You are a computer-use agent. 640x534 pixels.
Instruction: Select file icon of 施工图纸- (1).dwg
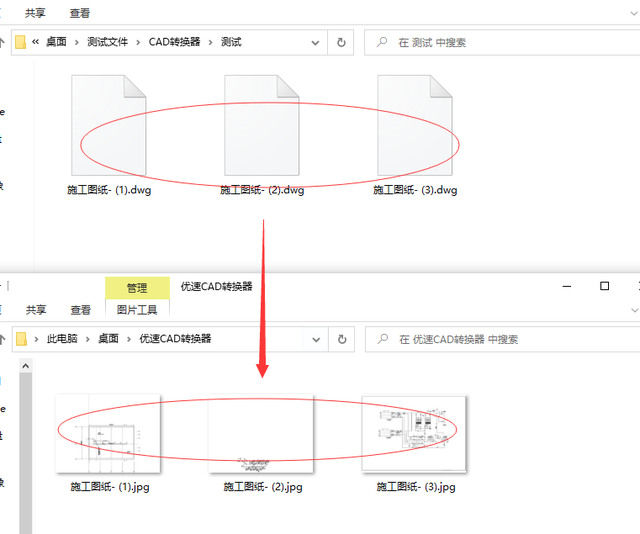pyautogui.click(x=109, y=125)
